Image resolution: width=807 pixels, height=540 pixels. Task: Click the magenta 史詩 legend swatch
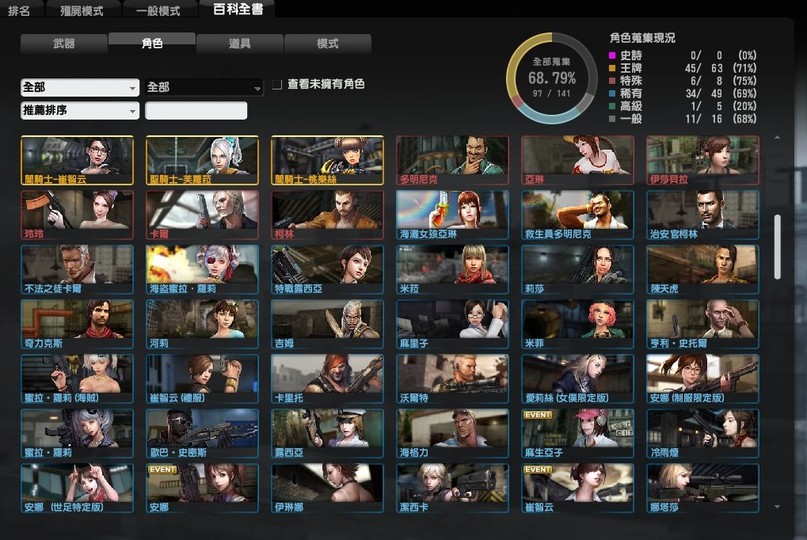(612, 55)
